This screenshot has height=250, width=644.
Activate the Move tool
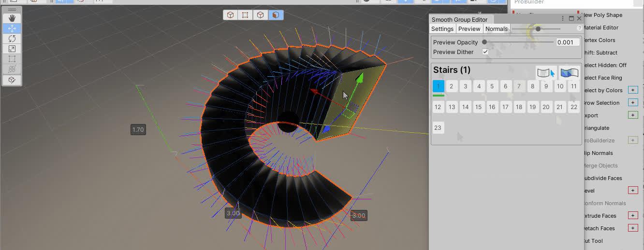point(12,28)
